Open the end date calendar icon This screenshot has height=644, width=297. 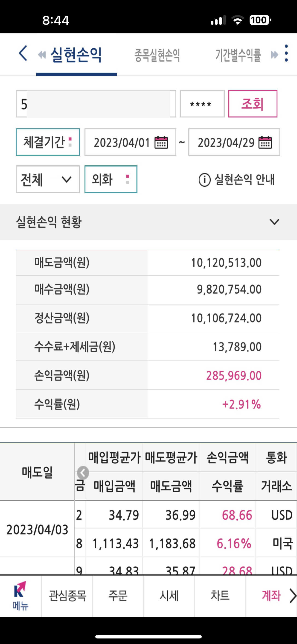coord(265,142)
